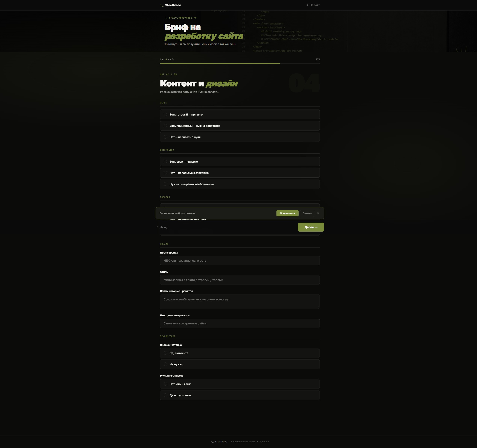Proceed with the 'Далее →' button
477x448 pixels.
tap(311, 227)
